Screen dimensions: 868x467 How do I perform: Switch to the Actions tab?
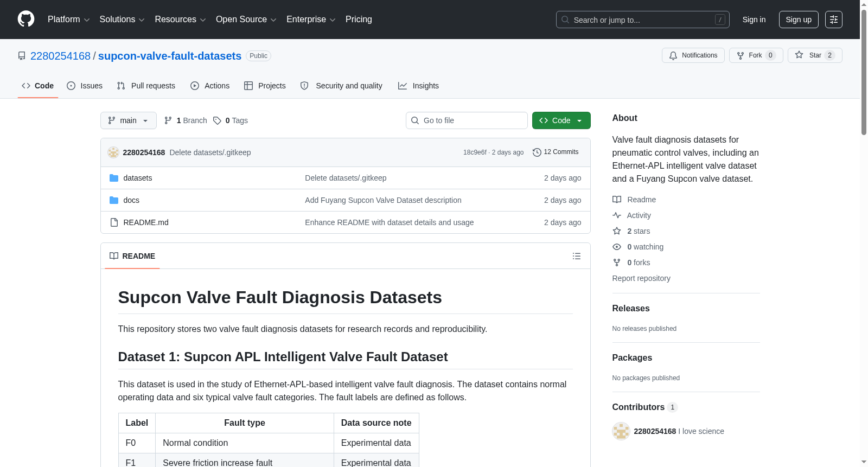[x=210, y=86]
